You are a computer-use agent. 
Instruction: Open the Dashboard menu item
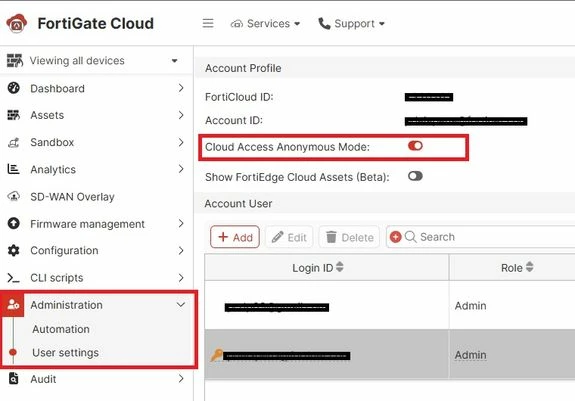coord(96,88)
